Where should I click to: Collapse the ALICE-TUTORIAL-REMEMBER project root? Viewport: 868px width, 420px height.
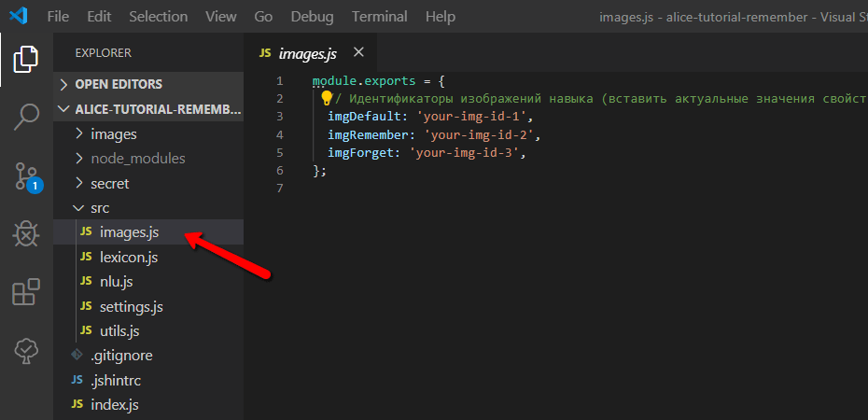[x=149, y=109]
